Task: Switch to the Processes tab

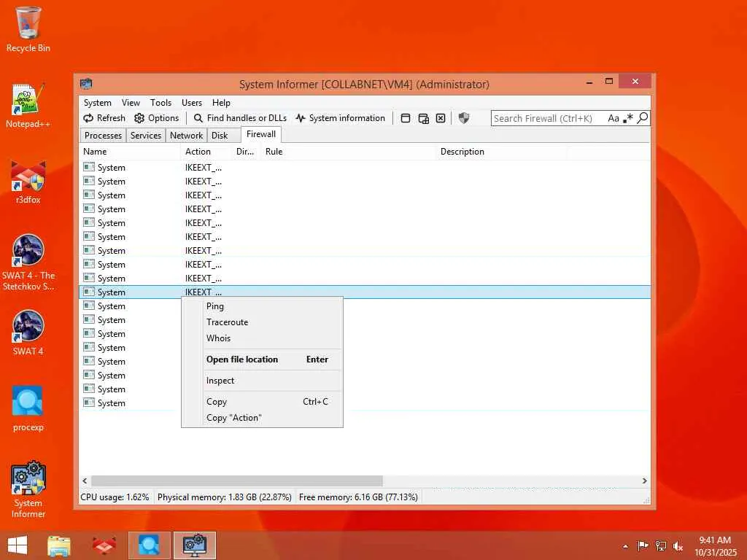Action: coord(103,135)
